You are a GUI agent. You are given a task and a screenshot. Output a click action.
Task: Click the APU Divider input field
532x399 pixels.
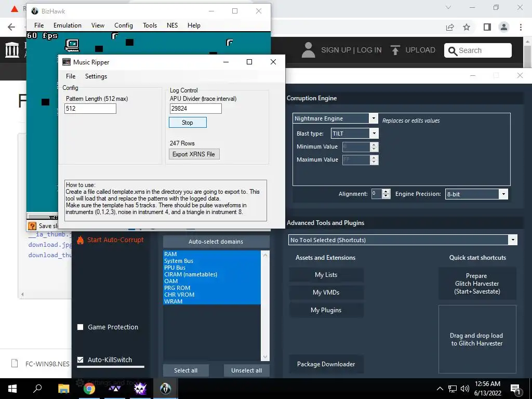pyautogui.click(x=196, y=109)
